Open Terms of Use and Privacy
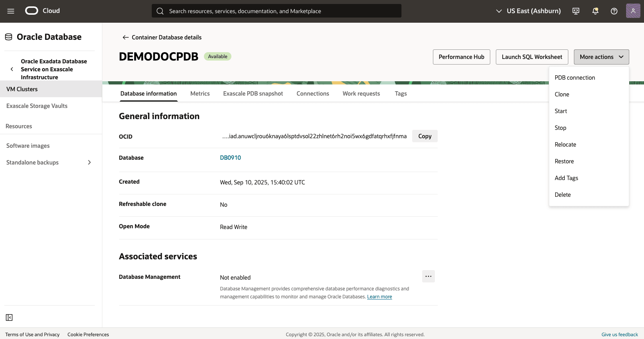Viewport: 644px width, 339px height. [x=33, y=335]
